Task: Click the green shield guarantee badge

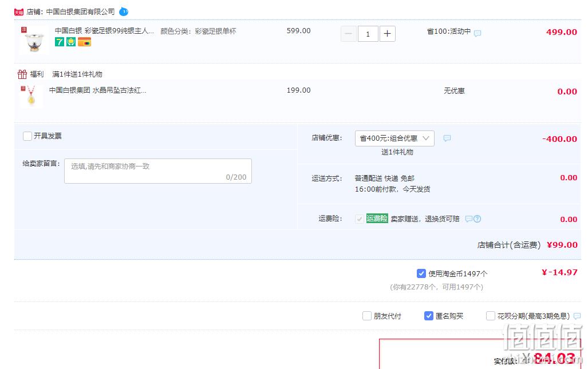Action: (71, 42)
